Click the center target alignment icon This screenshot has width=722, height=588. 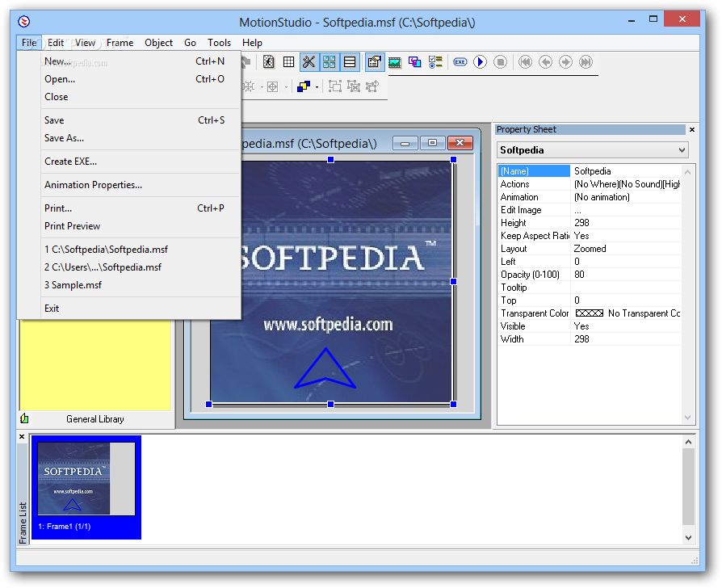point(273,86)
